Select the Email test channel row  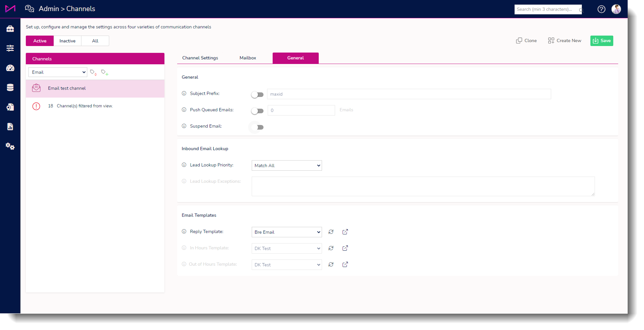click(x=95, y=88)
